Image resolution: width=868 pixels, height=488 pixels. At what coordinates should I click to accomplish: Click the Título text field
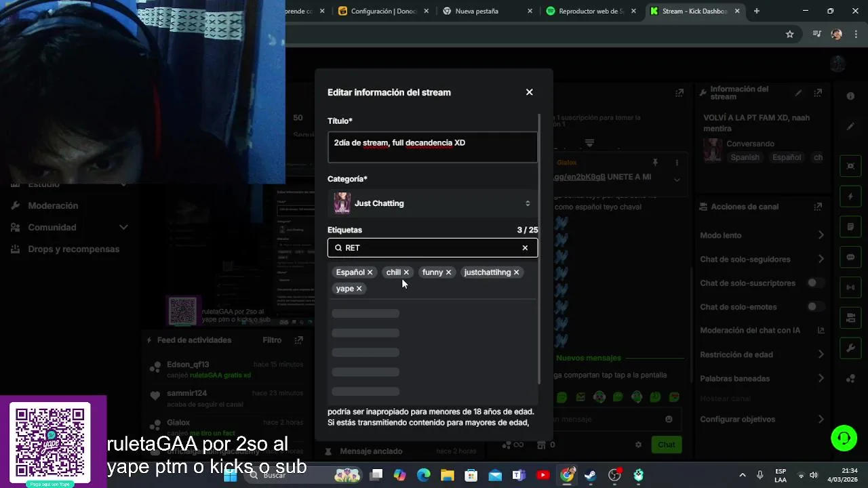tap(433, 147)
